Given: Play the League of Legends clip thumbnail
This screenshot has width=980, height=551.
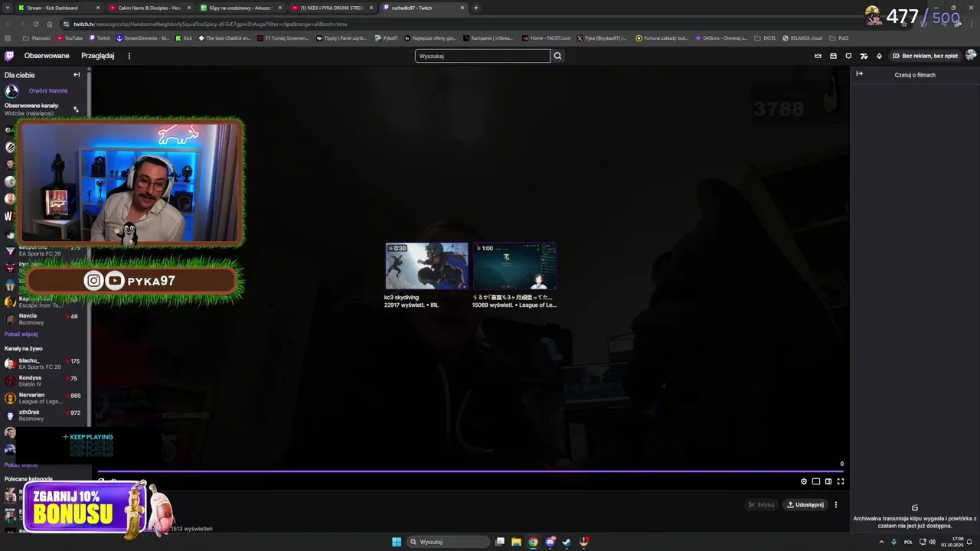Looking at the screenshot, I should pyautogui.click(x=514, y=266).
